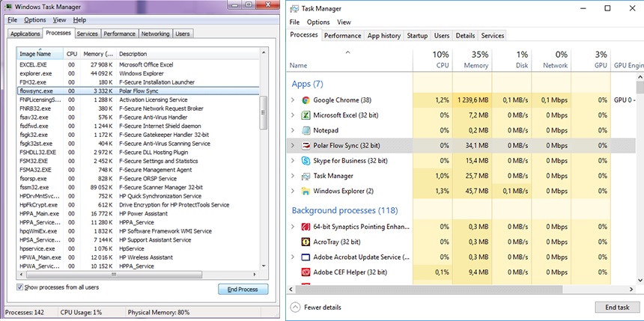The height and width of the screenshot is (321, 644).
Task: Expand the Microsoft Excel process group
Action: (x=293, y=115)
